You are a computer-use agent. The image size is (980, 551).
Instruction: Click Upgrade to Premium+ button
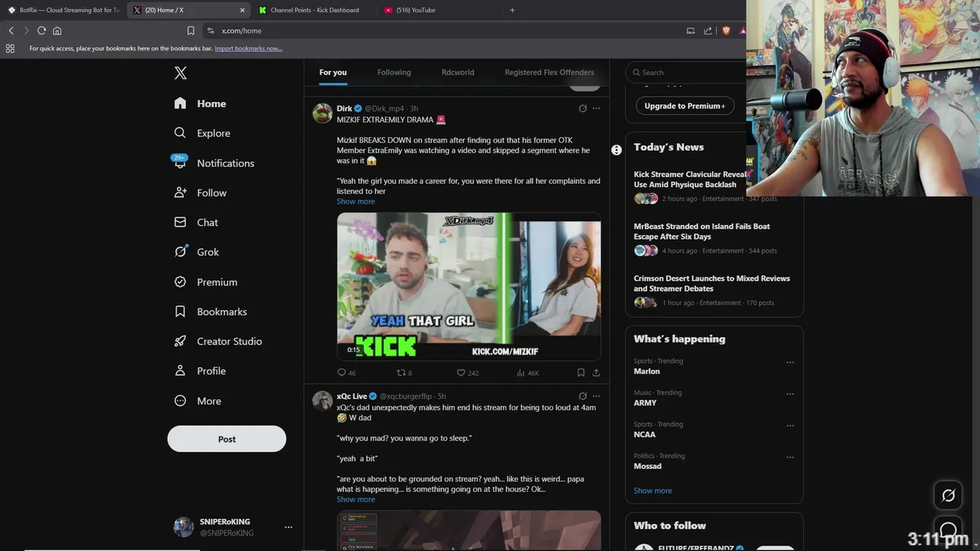click(684, 106)
